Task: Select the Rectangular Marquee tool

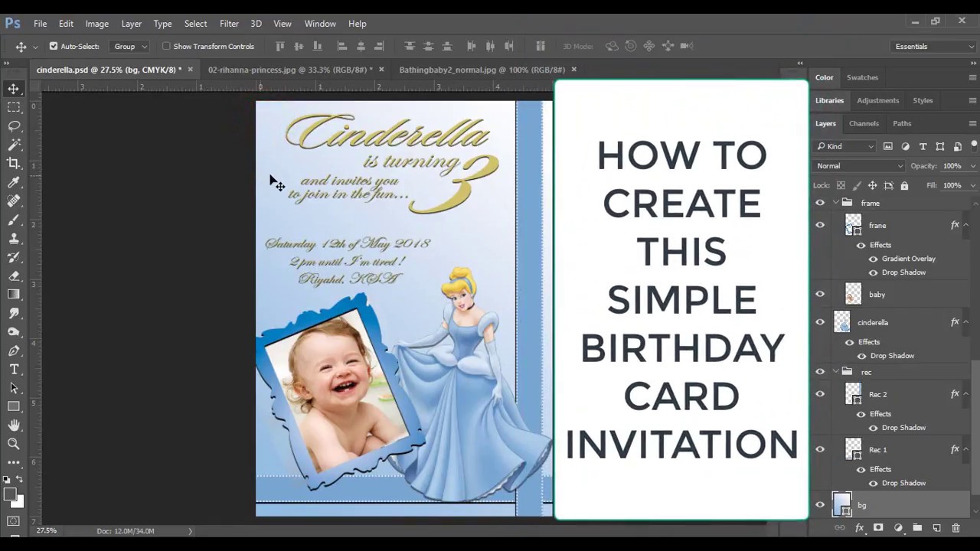Action: pyautogui.click(x=14, y=107)
